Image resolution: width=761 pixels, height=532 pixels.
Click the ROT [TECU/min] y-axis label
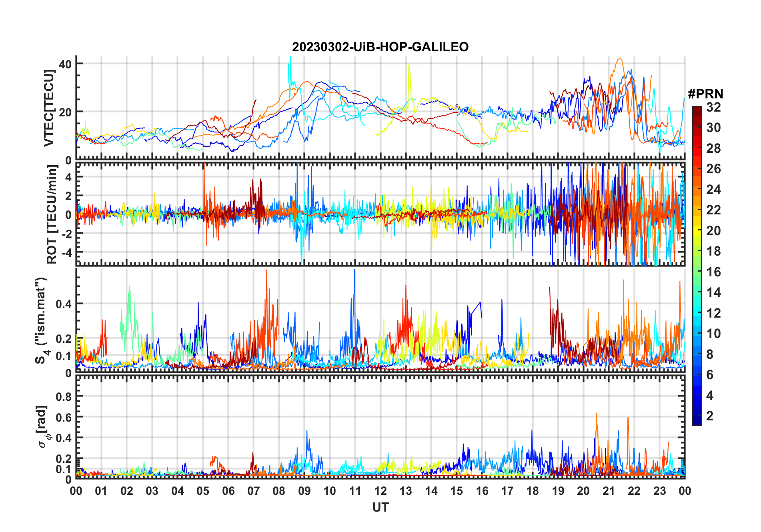pyautogui.click(x=52, y=214)
